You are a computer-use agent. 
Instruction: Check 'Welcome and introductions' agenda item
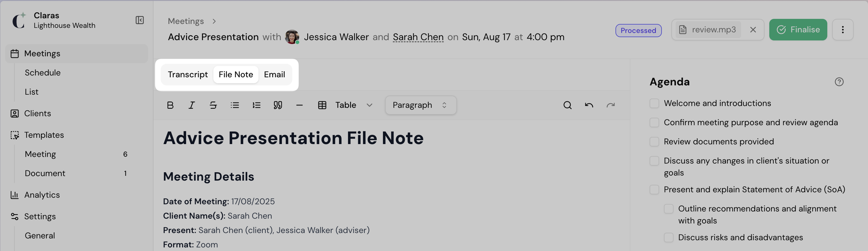(x=654, y=103)
